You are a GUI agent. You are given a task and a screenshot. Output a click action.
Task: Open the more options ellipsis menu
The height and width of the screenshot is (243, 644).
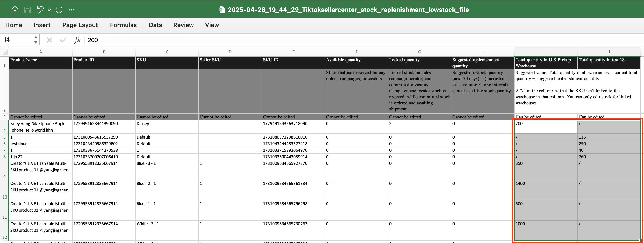click(x=72, y=10)
